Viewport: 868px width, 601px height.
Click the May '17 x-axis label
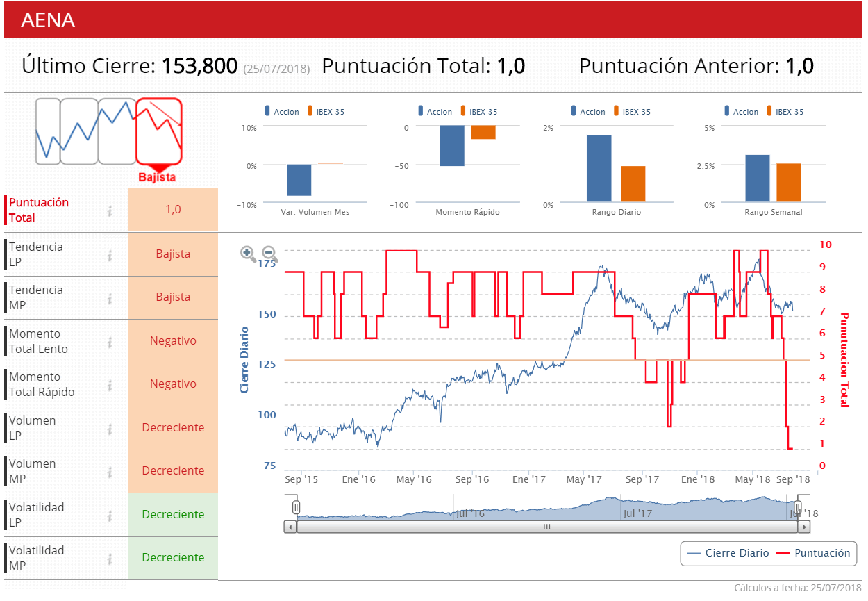click(584, 479)
